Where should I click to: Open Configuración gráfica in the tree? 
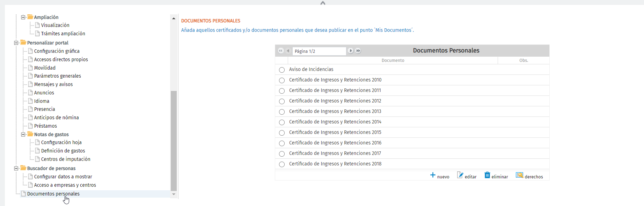point(57,51)
